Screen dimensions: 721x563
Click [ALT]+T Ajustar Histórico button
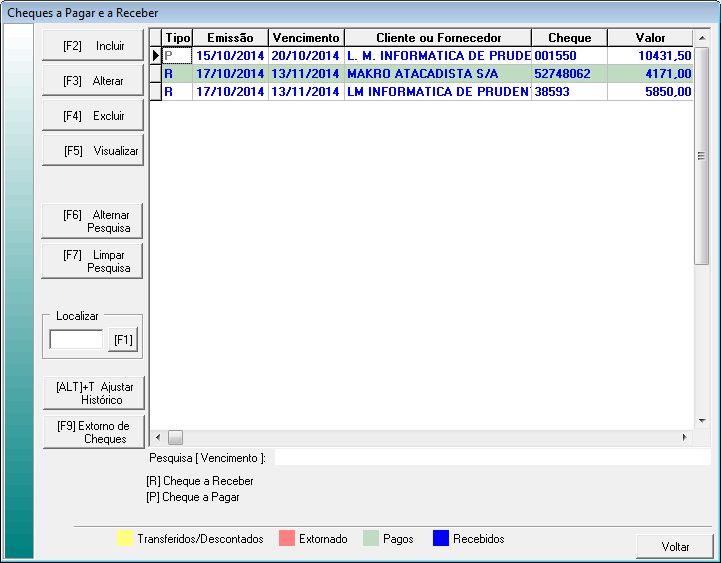[x=93, y=393]
